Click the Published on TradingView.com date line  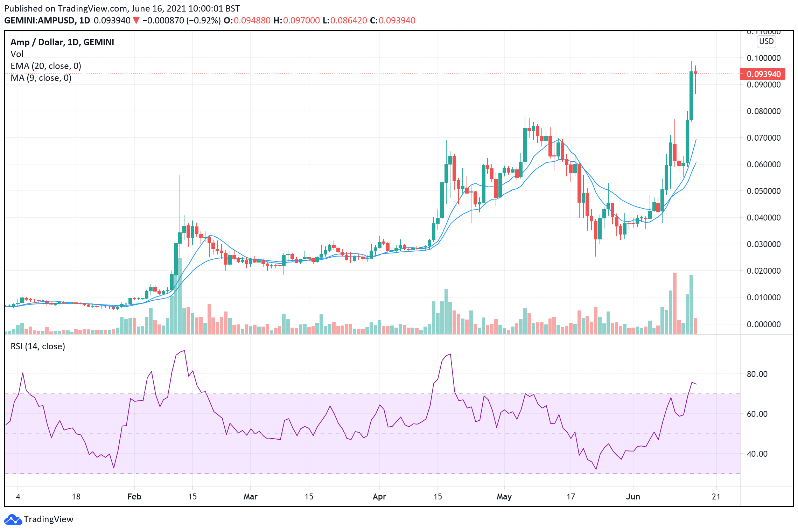click(122, 8)
